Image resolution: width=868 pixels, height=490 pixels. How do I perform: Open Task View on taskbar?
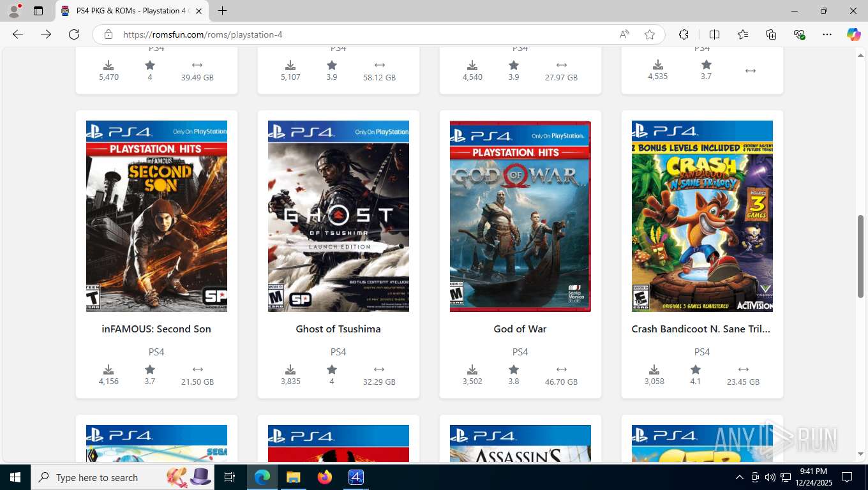point(230,477)
